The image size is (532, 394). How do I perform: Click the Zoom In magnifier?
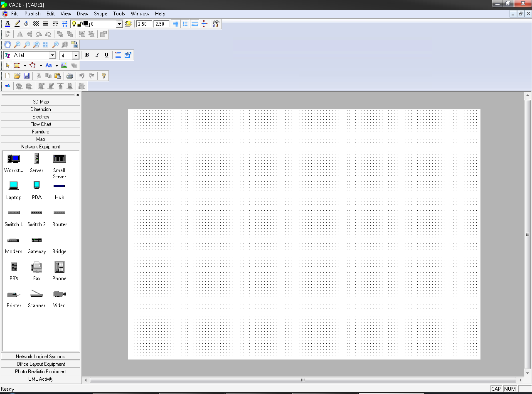17,44
